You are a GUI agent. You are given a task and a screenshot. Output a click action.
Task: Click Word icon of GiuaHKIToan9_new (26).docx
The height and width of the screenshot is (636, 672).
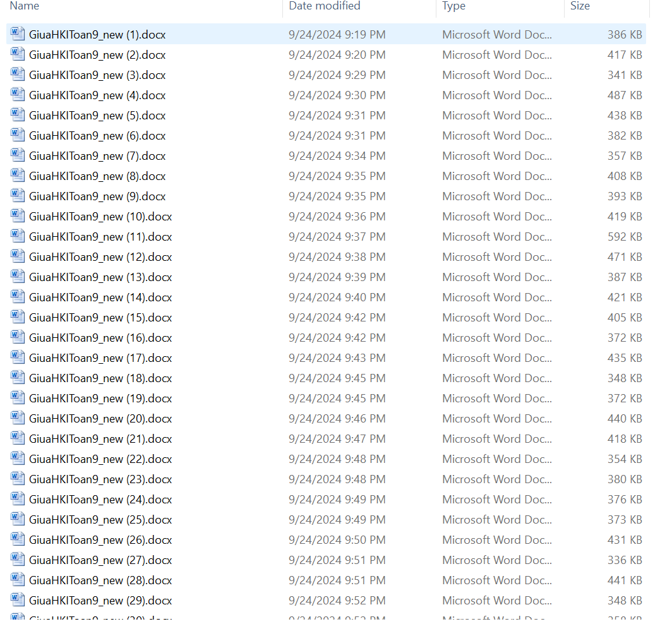coord(18,539)
